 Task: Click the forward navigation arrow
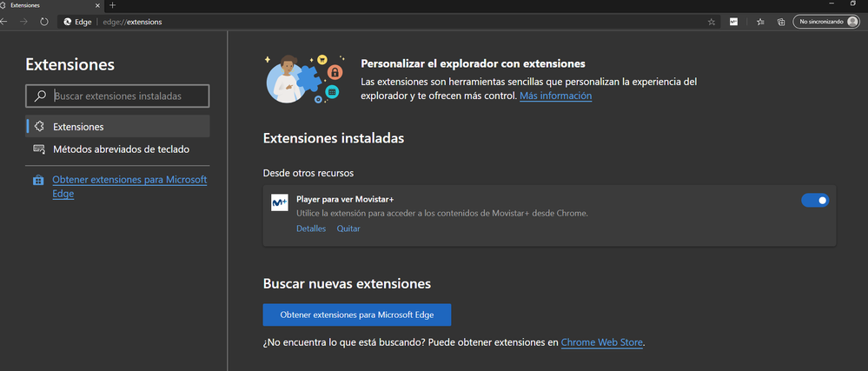point(23,22)
